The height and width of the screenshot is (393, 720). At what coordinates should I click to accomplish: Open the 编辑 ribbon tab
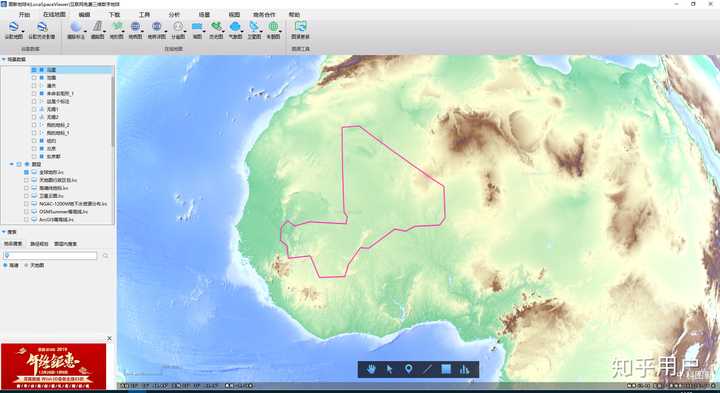[84, 15]
